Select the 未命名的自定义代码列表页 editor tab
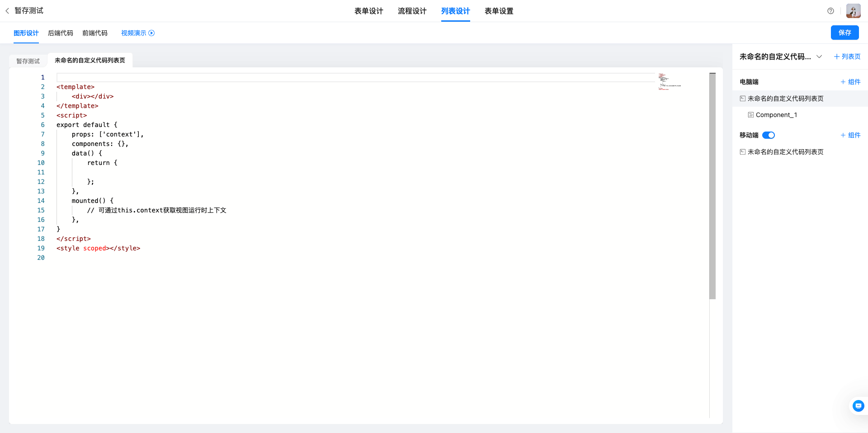The height and width of the screenshot is (433, 868). click(90, 60)
